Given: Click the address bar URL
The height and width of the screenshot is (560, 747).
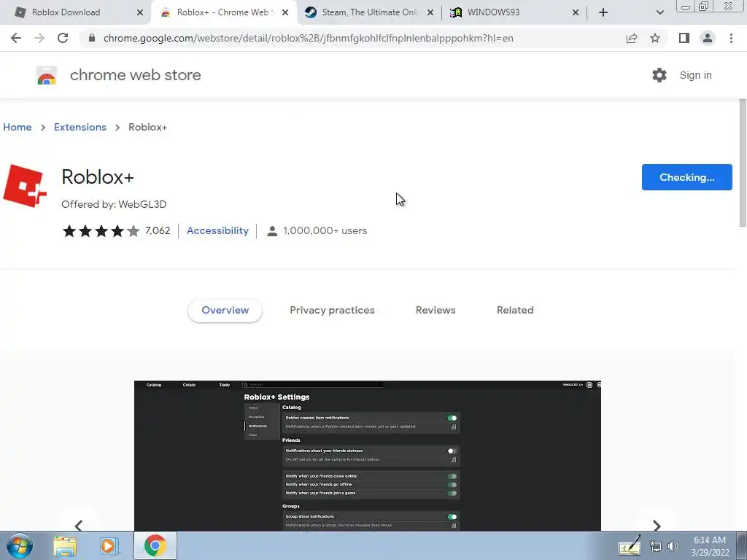Looking at the screenshot, I should [309, 38].
